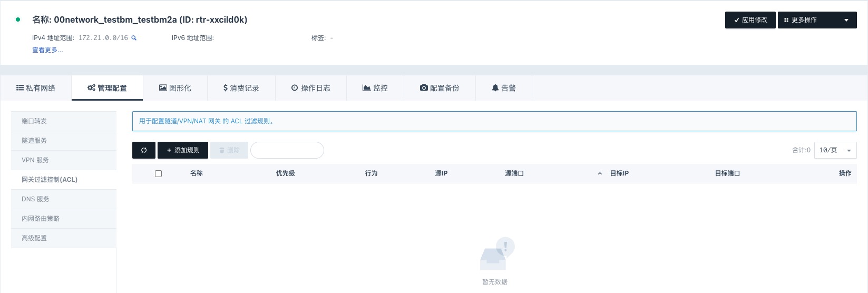
Task: Select 端口转发 in the sidebar
Action: (64, 121)
